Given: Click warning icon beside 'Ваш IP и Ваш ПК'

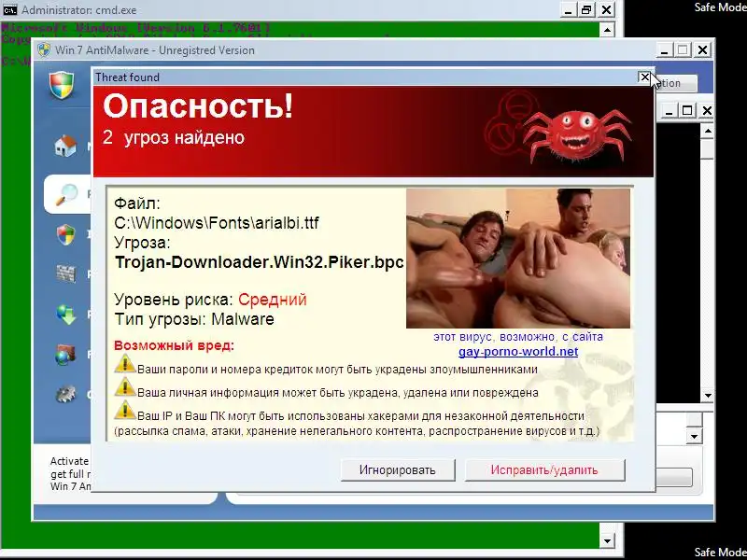Looking at the screenshot, I should 125,411.
